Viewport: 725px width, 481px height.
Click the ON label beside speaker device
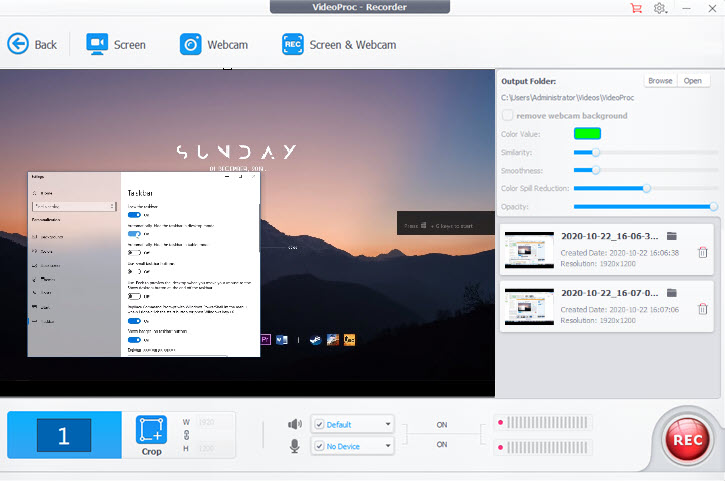click(x=442, y=425)
